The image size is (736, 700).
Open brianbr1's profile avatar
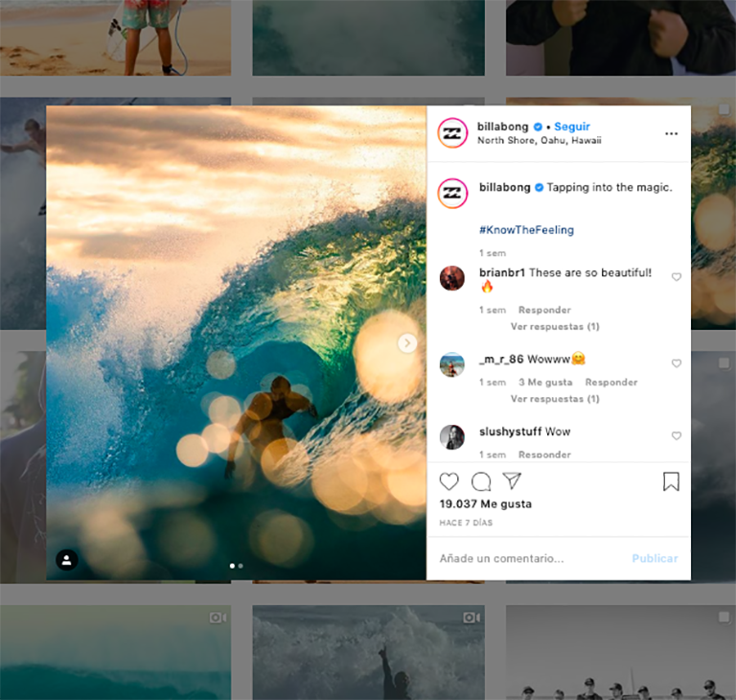pos(452,278)
